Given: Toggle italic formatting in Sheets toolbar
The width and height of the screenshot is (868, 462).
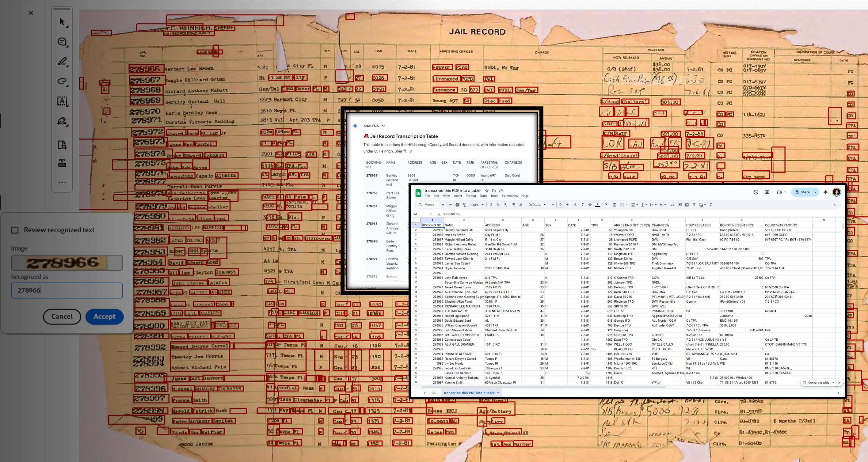Looking at the screenshot, I should (583, 205).
